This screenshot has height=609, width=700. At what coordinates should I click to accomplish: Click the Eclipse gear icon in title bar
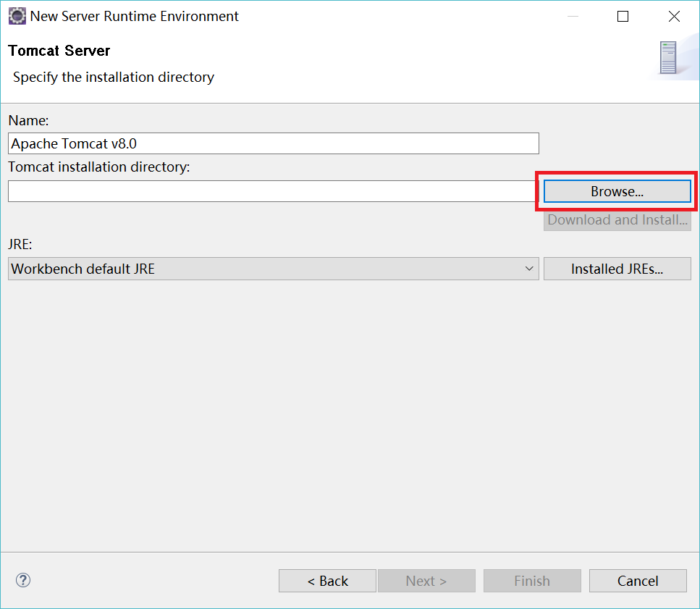pyautogui.click(x=17, y=16)
